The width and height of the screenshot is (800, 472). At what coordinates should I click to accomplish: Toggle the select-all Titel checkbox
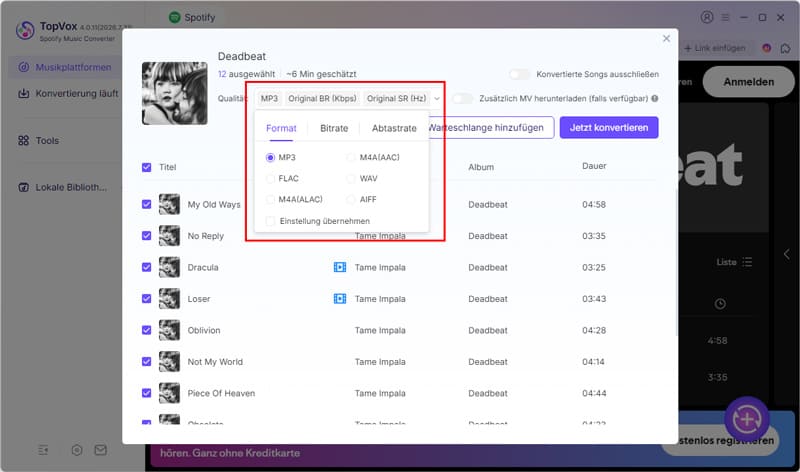pos(146,167)
